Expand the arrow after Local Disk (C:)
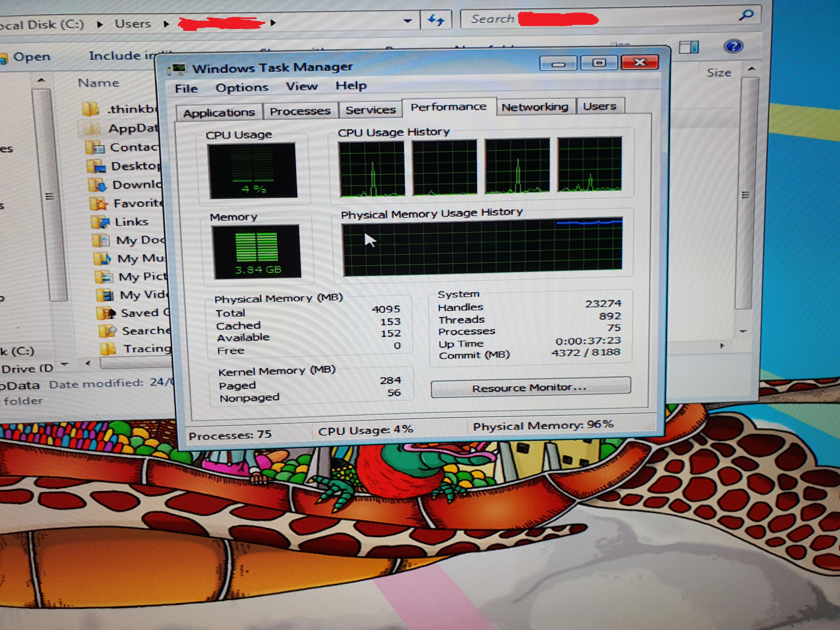 coord(100,24)
